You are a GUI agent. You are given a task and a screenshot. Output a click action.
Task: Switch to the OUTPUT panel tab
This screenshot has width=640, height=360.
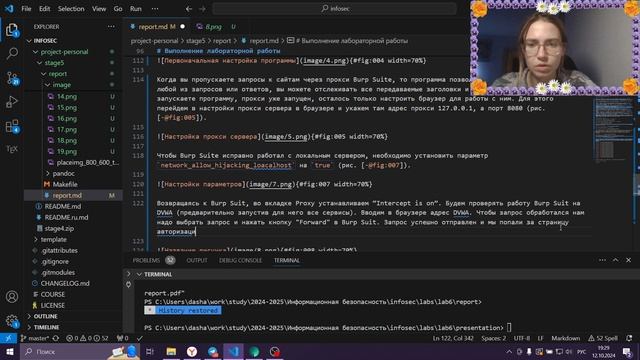click(x=197, y=260)
